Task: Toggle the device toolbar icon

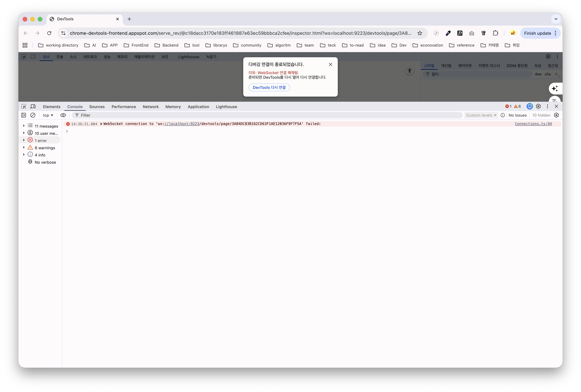Action: pos(33,106)
